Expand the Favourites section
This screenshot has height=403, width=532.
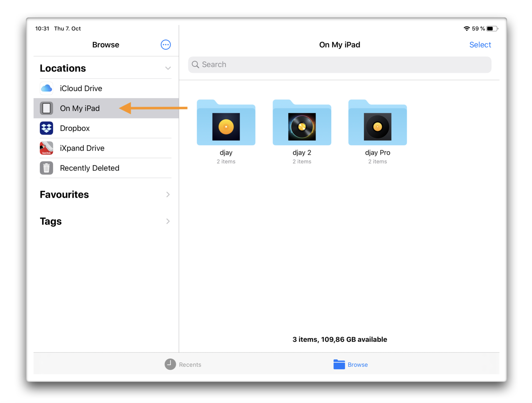168,194
